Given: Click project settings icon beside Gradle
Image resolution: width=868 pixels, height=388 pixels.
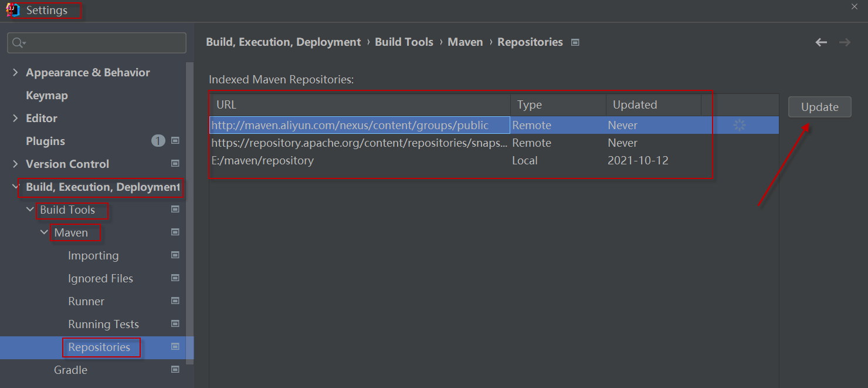Looking at the screenshot, I should [x=175, y=370].
